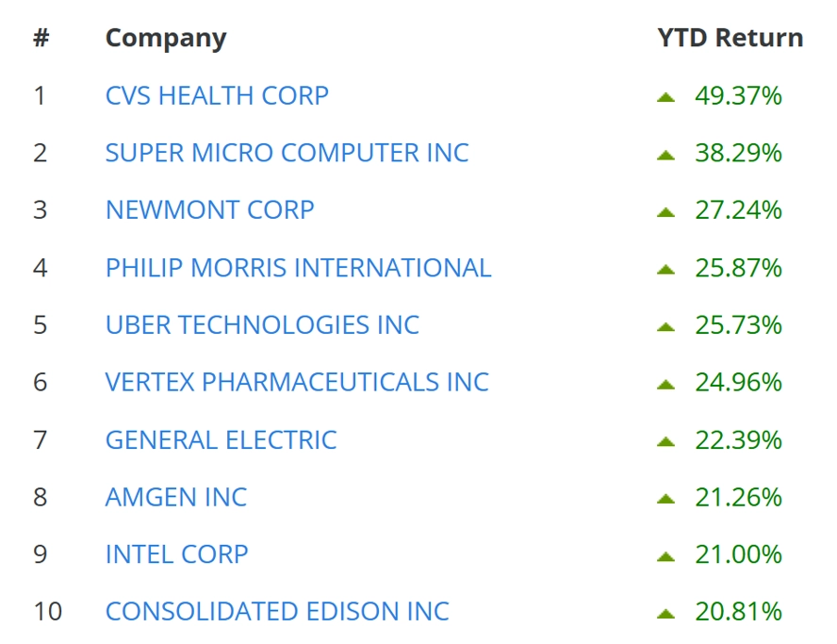The height and width of the screenshot is (644, 837).
Task: Click green up arrow beside 49.37%
Action: pyautogui.click(x=665, y=97)
